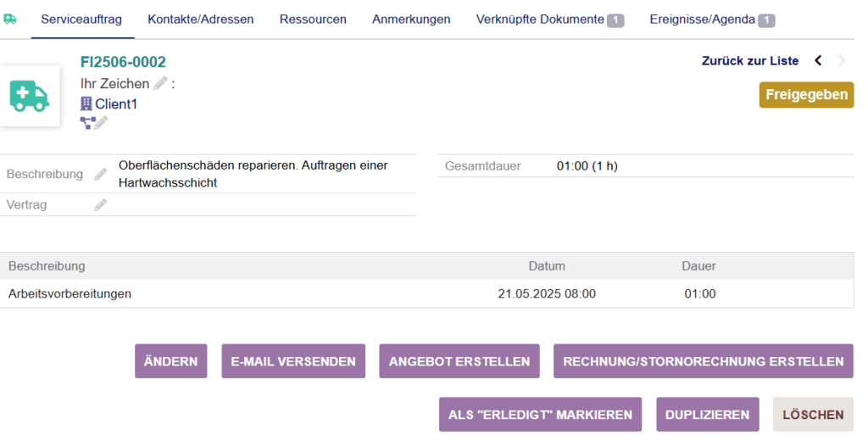868x441 pixels.
Task: Click the Arbeitsvorbereitungen row in the table
Action: (70, 294)
